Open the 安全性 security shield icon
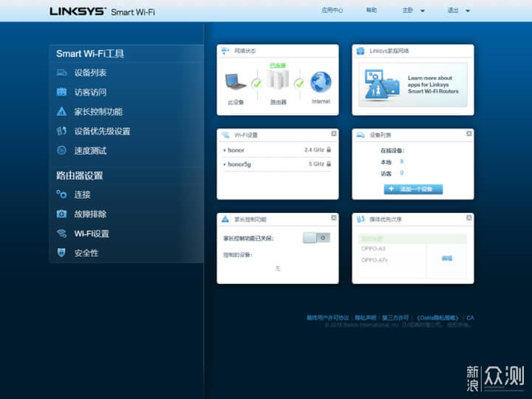The width and height of the screenshot is (532, 399). [61, 253]
